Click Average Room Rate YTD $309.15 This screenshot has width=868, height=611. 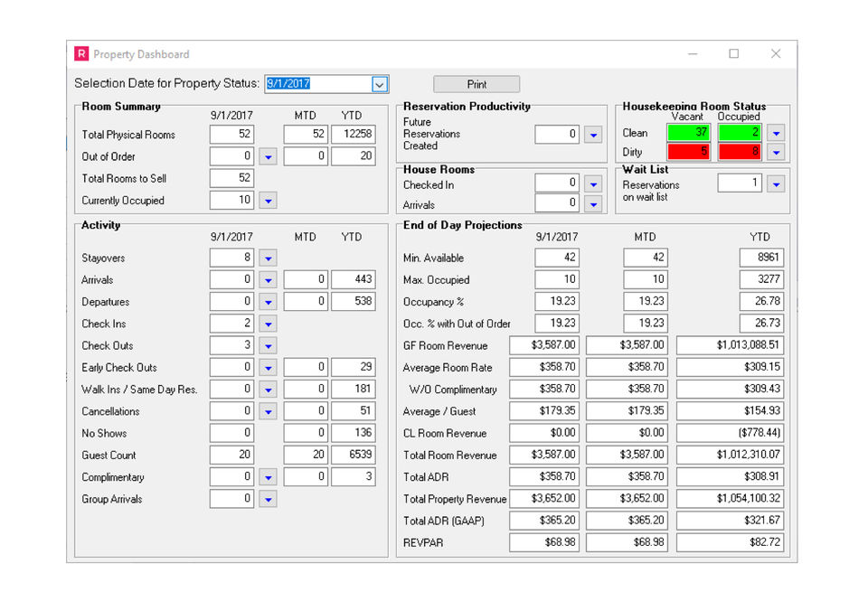click(x=730, y=368)
